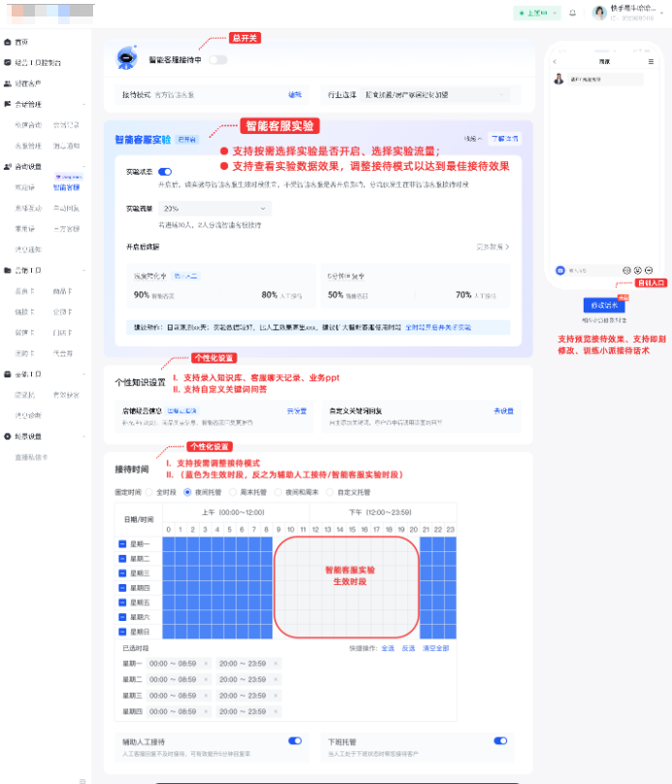Viewport: 672px width, 784px height.
Task: Click the 清空全部 quick action link
Action: [433, 648]
